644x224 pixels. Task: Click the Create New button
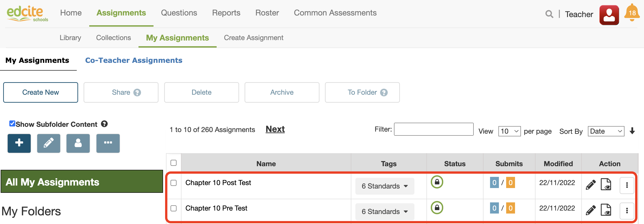point(40,92)
